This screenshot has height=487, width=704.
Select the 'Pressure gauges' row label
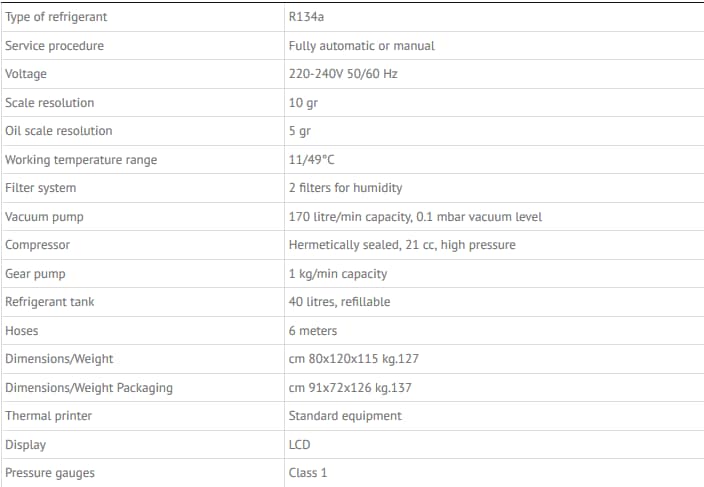(x=50, y=473)
